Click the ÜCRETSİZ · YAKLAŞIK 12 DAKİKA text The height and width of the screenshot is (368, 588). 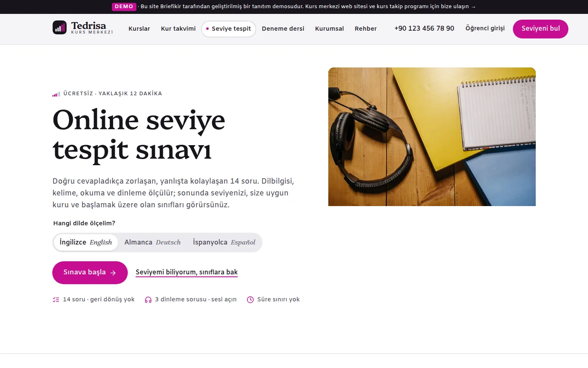tap(113, 94)
